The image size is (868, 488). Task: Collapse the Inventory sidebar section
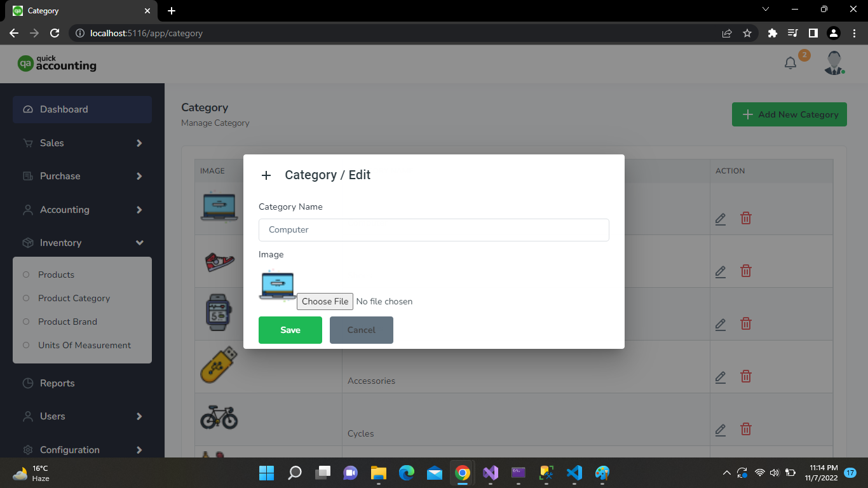tap(82, 243)
